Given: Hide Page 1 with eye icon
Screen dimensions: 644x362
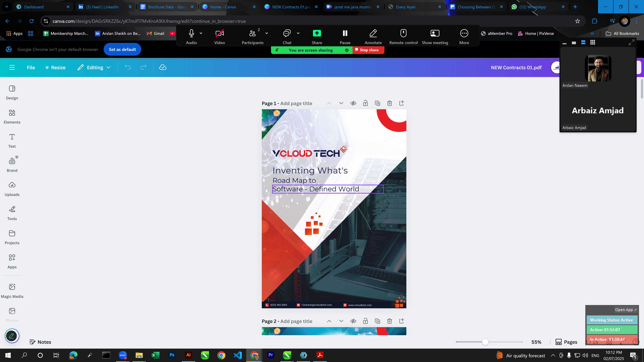Looking at the screenshot, I should click(x=353, y=103).
